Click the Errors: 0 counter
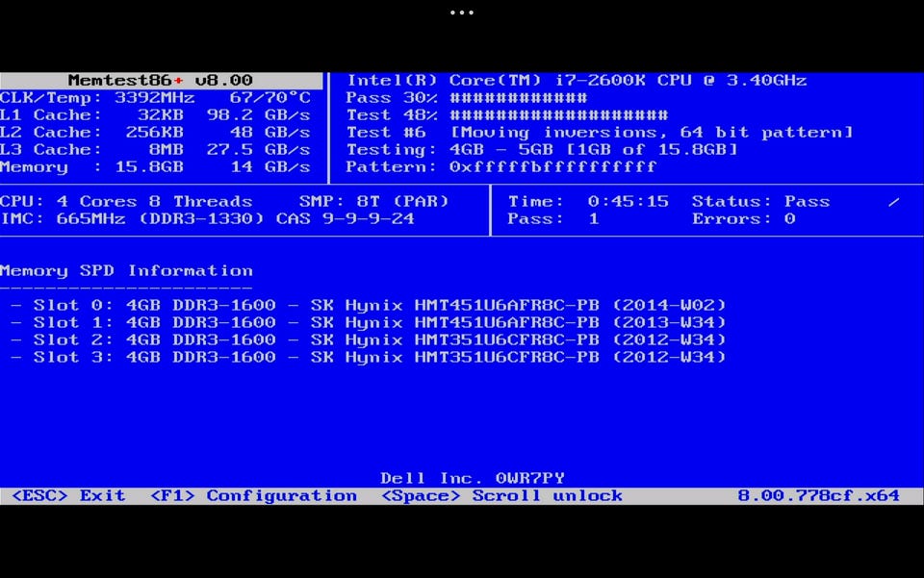Image resolution: width=924 pixels, height=578 pixels. click(x=744, y=219)
